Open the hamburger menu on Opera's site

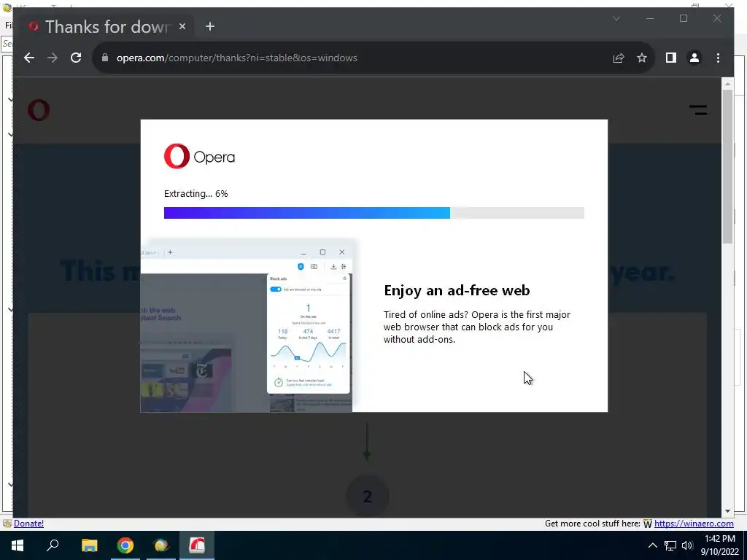tap(698, 110)
